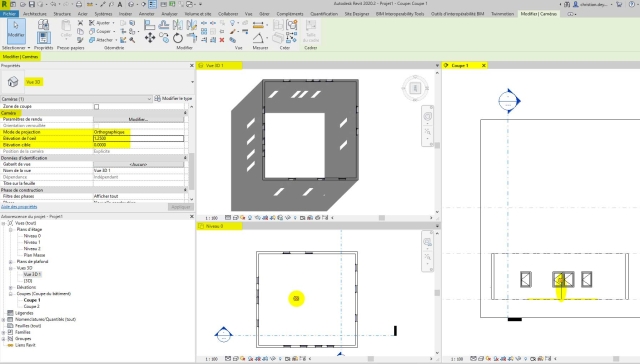Click the aligned dimension icon in Mesurer

pyautogui.click(x=258, y=26)
